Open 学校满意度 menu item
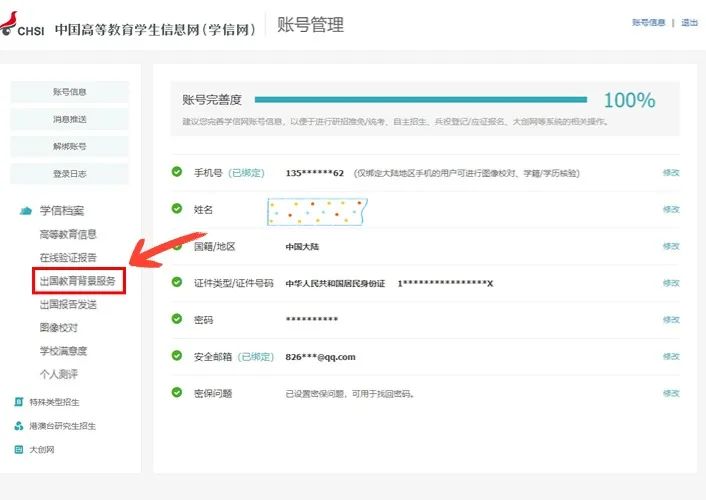The width and height of the screenshot is (706, 500). 63,351
